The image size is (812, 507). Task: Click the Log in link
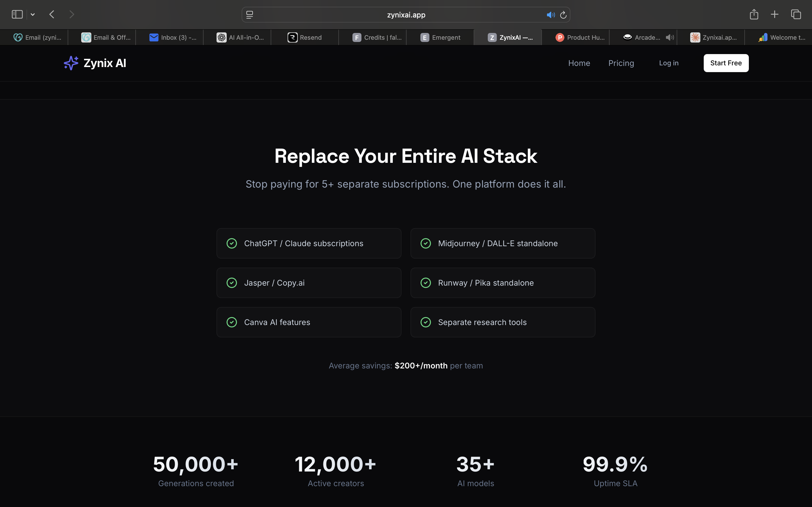pos(668,63)
